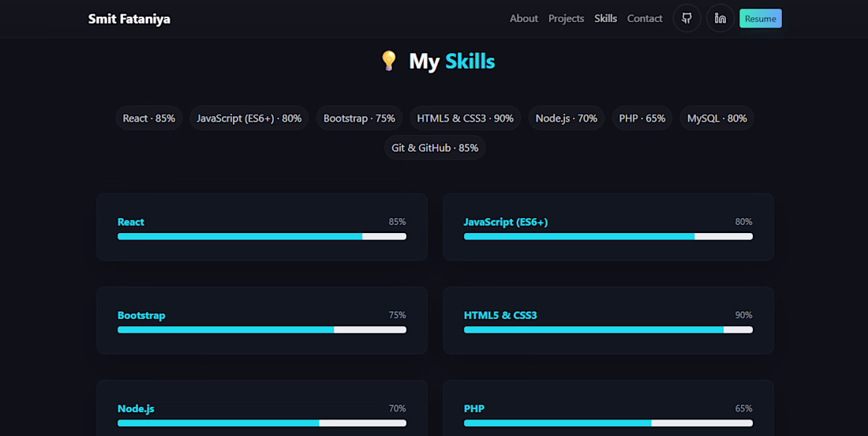The image size is (868, 436).
Task: Open the Contact nav link
Action: coord(645,18)
